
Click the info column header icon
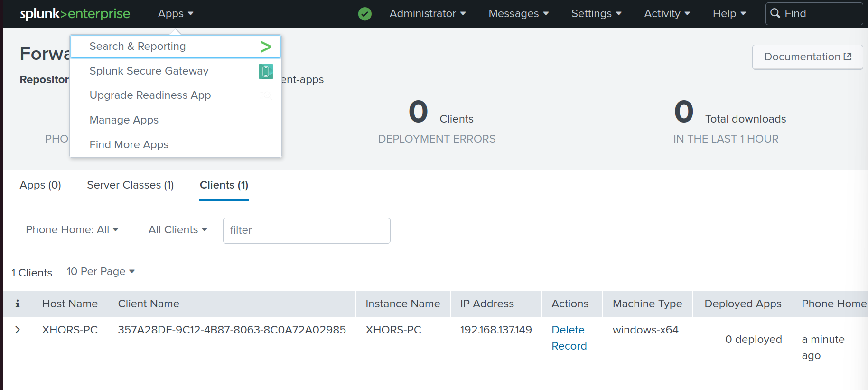(18, 304)
